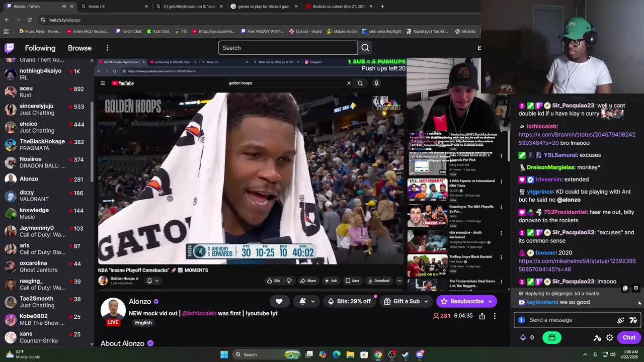644x362 pixels.
Task: Open nba youngboy death video thumbnail
Action: (x=427, y=242)
